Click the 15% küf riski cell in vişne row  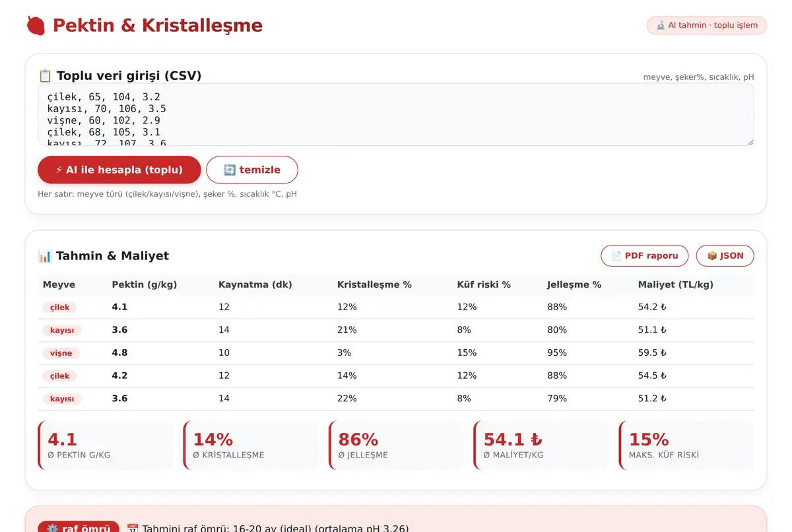[467, 353]
